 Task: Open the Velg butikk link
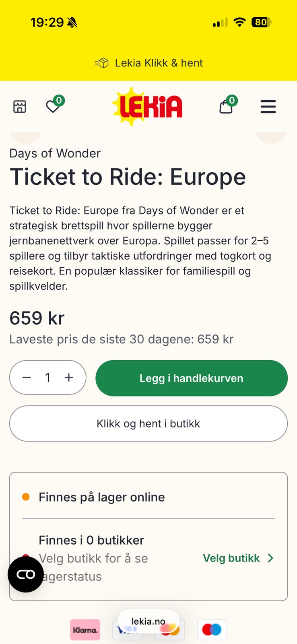(x=231, y=558)
